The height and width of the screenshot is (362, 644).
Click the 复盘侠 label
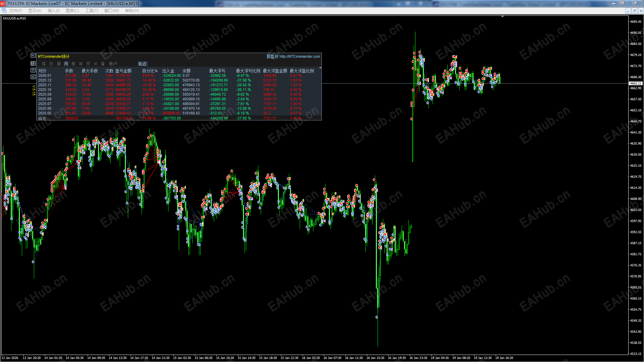(272, 56)
